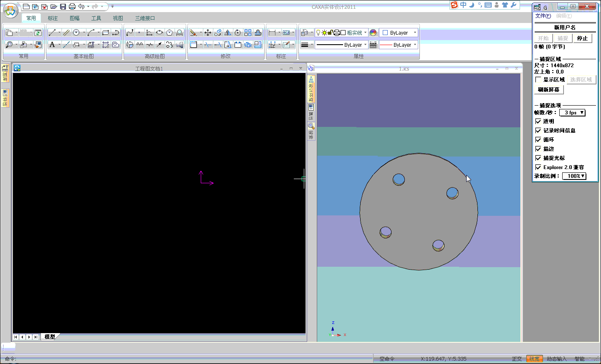Screen dimensions: 601x364
Task: Click the Sogou input method S icon
Action: [454, 5]
